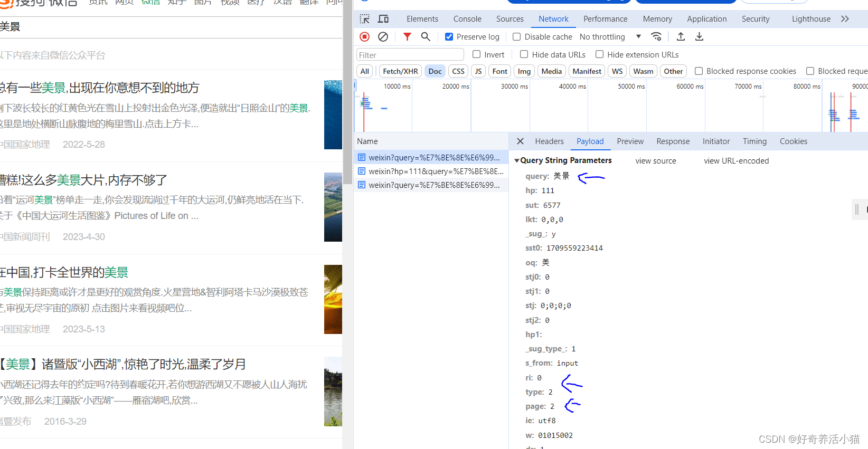Open the Performance tab
The height and width of the screenshot is (449, 868).
coord(606,19)
